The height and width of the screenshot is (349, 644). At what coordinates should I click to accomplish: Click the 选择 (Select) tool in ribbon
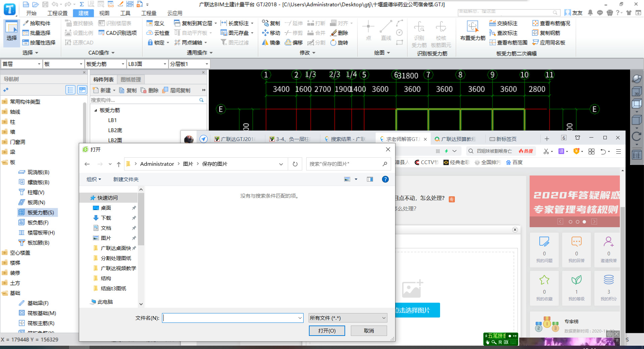tap(12, 33)
